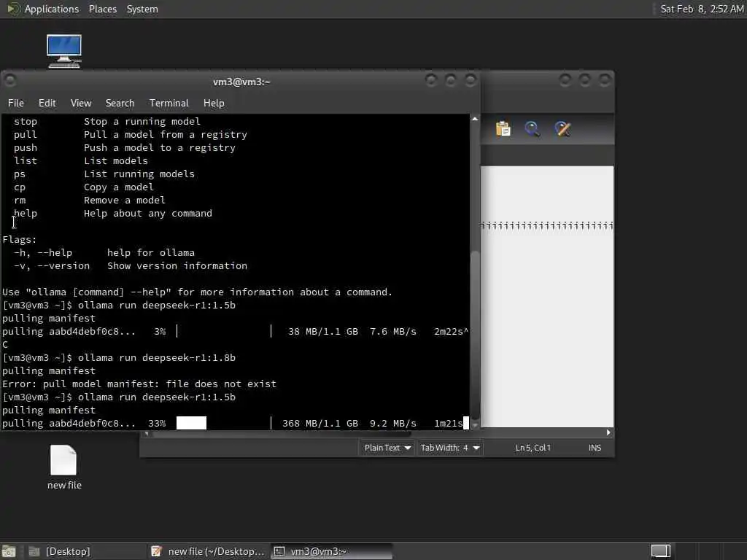Viewport: 747px width, 560px height.
Task: Click the Applications menu logo icon
Action: [13, 9]
